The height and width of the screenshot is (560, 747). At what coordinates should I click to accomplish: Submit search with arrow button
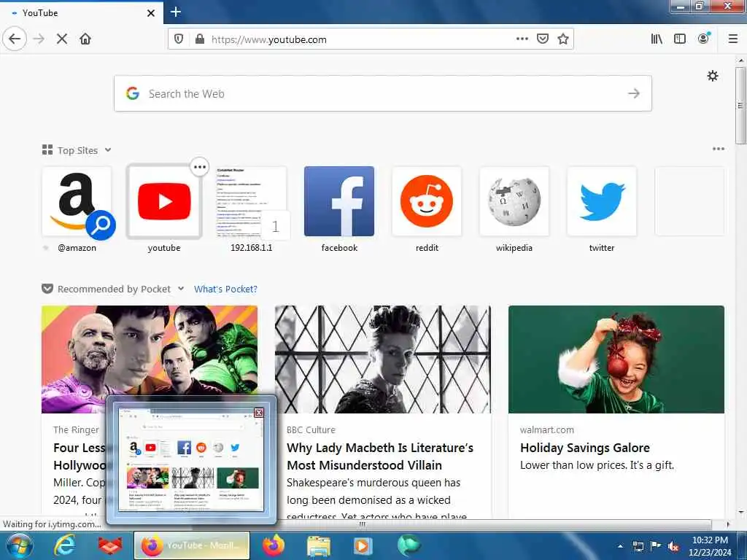click(x=634, y=93)
